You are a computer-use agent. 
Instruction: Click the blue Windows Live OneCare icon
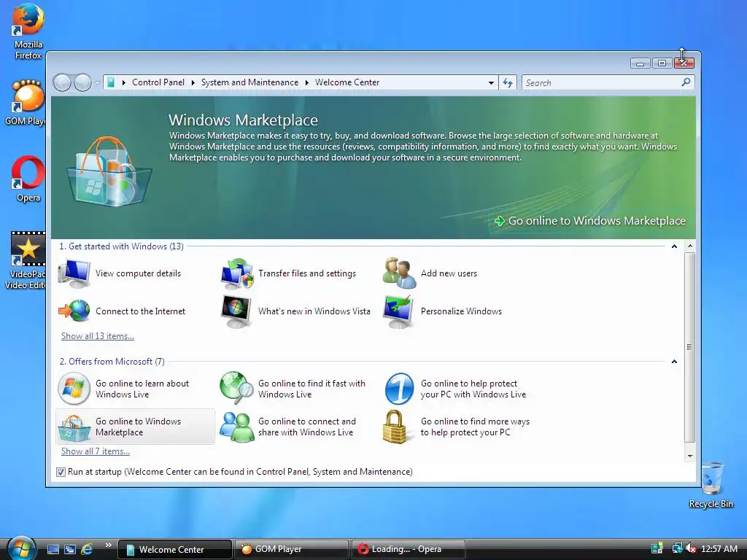[399, 389]
